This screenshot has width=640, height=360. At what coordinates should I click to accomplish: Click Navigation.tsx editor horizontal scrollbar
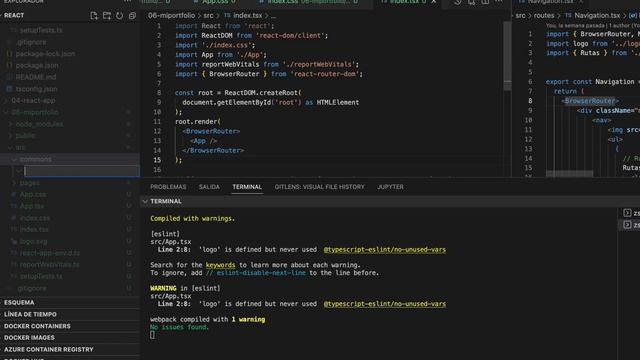coord(569,174)
